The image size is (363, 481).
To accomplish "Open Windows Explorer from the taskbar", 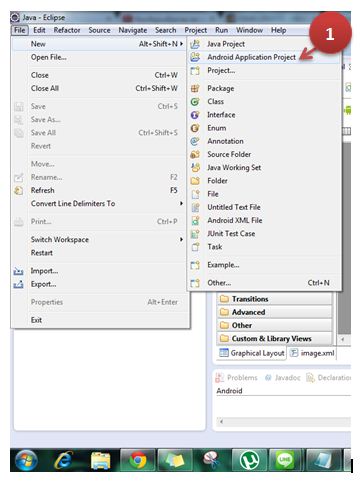I will point(100,460).
